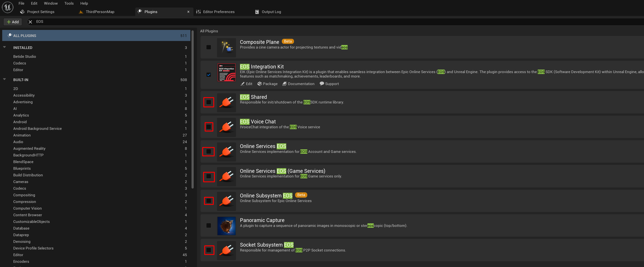
Task: Click Support link for EOS Integration Kit
Action: tap(329, 84)
